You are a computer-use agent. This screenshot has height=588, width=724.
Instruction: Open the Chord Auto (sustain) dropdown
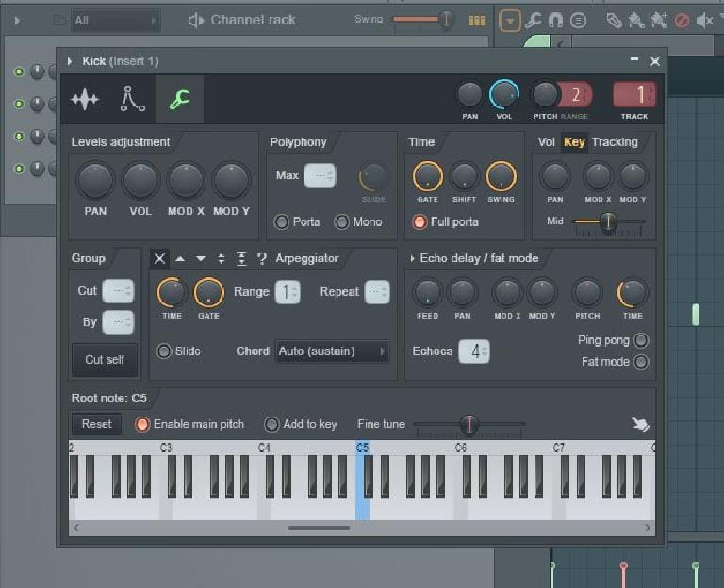tap(332, 351)
